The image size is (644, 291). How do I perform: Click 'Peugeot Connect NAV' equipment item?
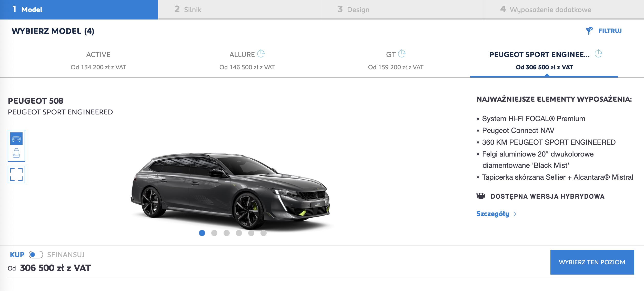coord(518,131)
